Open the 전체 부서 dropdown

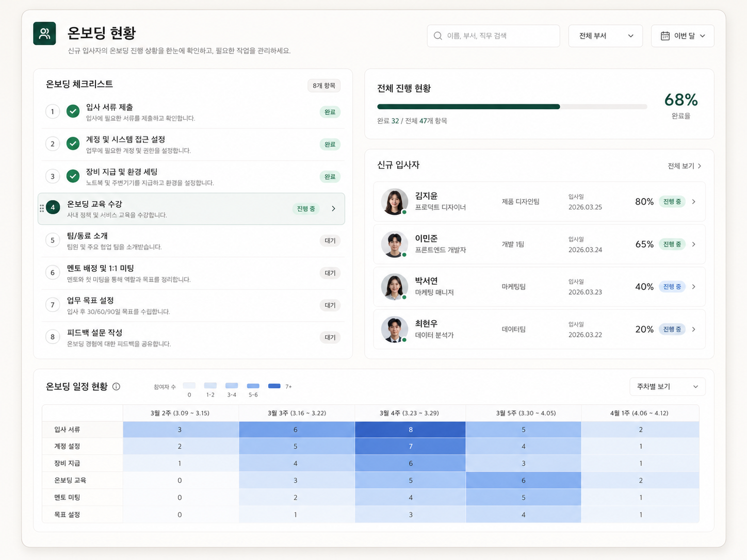605,36
